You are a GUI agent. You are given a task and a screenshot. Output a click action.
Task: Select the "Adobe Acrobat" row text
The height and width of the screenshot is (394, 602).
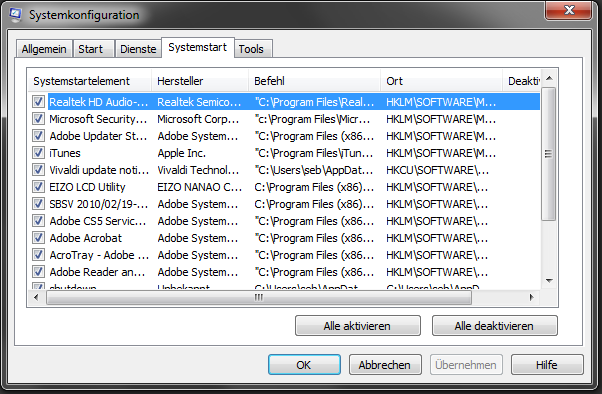tap(86, 238)
